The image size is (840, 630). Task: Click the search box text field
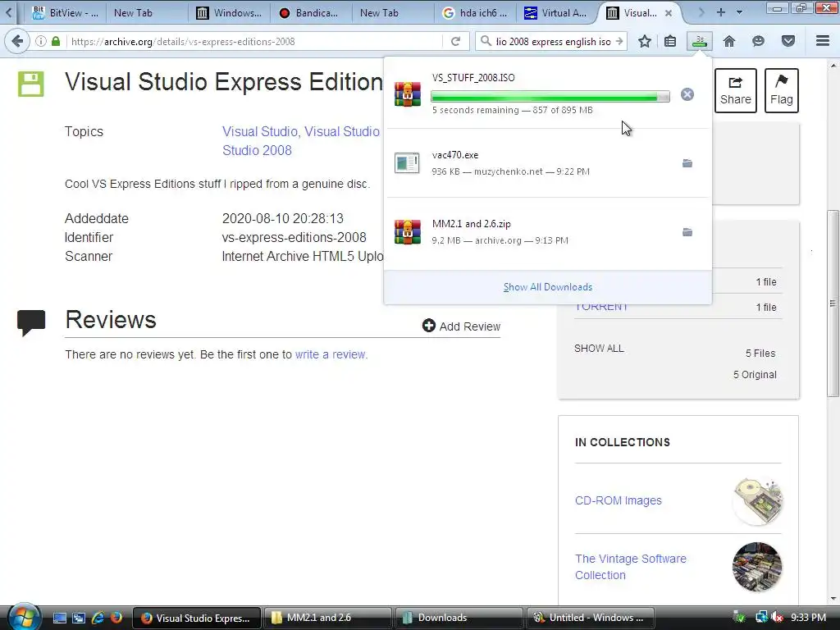553,41
